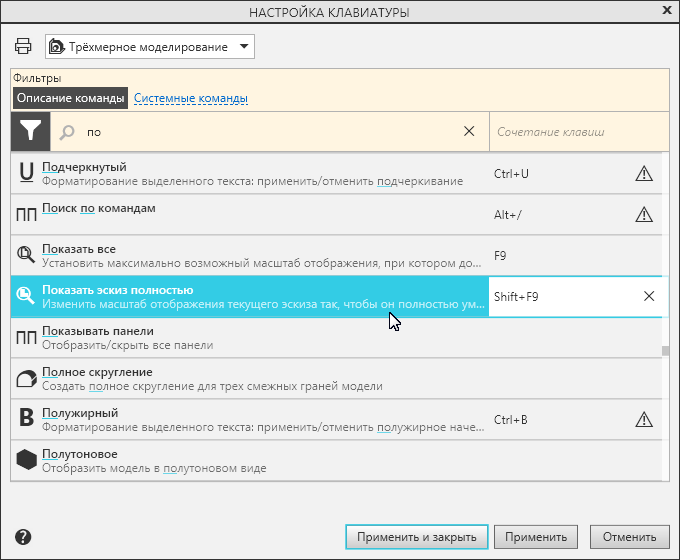Viewport: 680px width, 560px height.
Task: Click warning icon next to Ctrl+B
Action: (644, 419)
